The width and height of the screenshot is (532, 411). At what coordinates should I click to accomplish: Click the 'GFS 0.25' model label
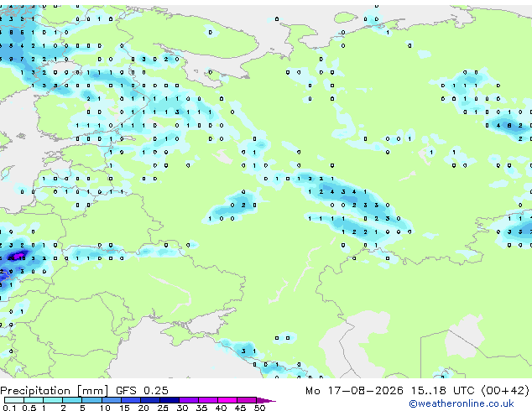[142, 391]
